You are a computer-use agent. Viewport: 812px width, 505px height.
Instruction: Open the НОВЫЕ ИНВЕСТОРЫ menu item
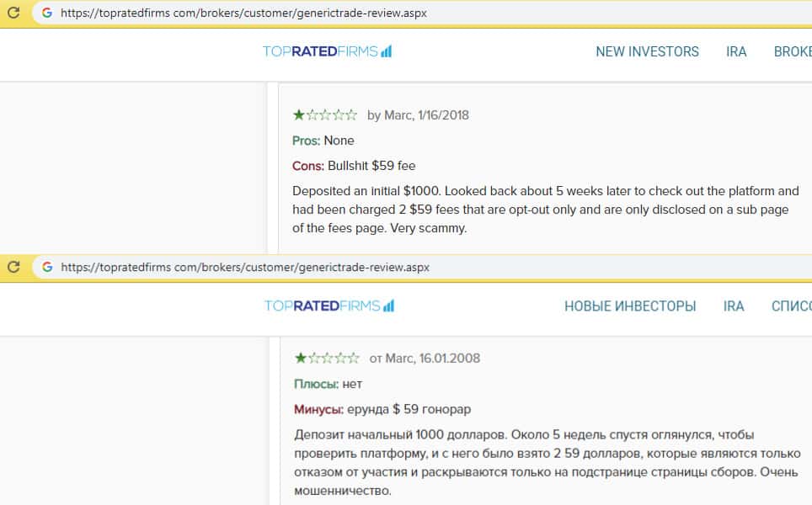point(630,306)
